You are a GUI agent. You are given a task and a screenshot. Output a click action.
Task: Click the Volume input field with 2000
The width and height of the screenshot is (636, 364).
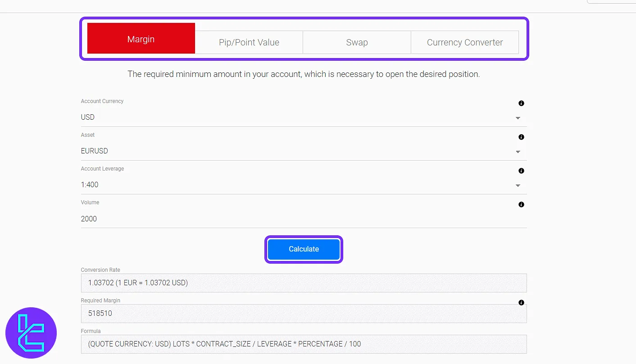pyautogui.click(x=304, y=219)
